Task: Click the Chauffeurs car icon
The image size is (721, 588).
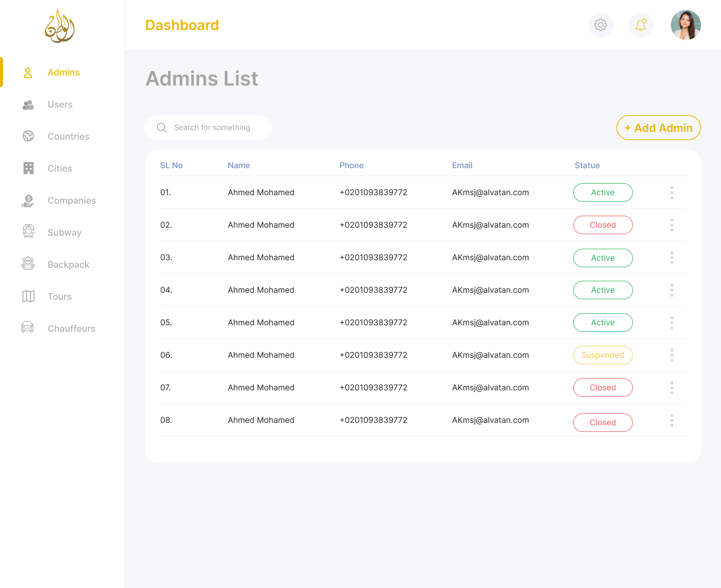Action: [28, 328]
